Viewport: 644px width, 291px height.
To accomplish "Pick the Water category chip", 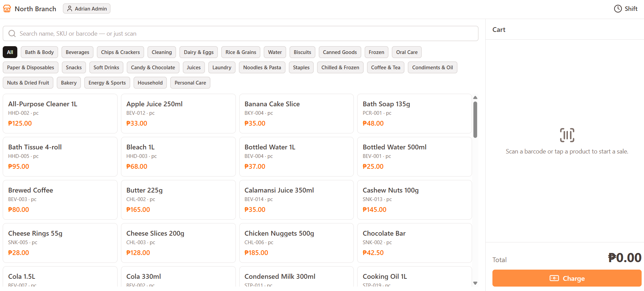I will pyautogui.click(x=275, y=52).
